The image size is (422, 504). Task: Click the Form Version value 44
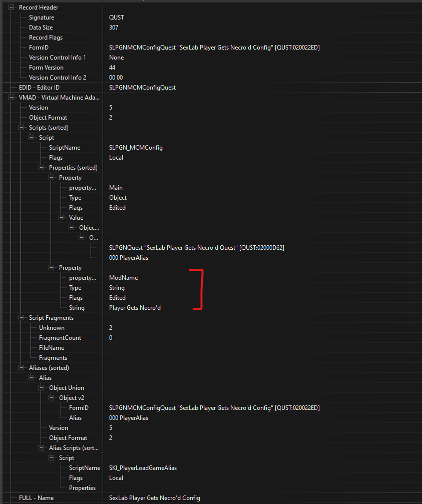click(112, 68)
